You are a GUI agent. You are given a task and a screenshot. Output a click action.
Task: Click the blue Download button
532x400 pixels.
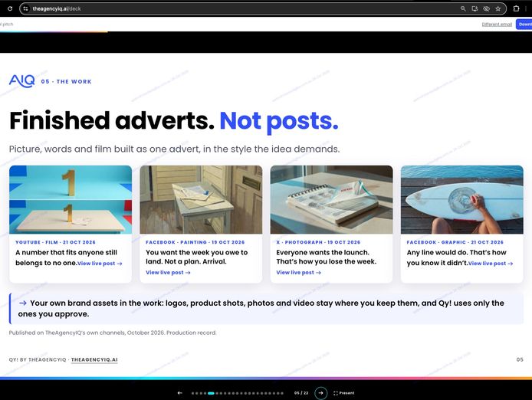tap(524, 24)
